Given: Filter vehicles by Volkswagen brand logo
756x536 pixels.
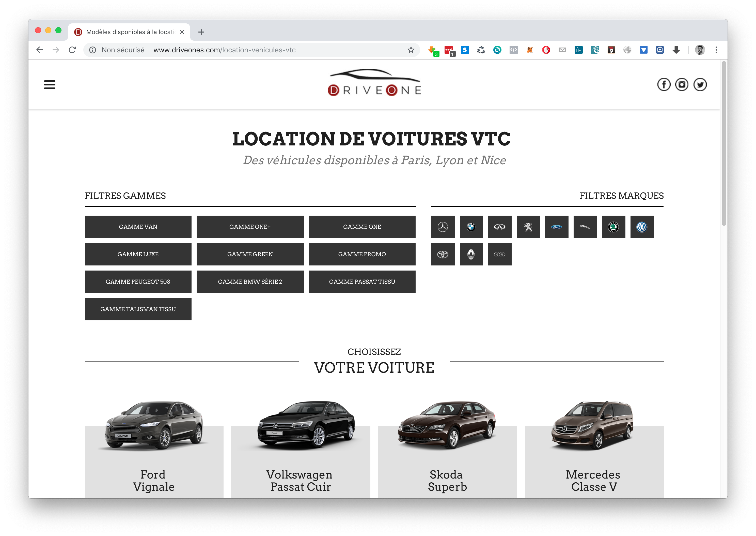Looking at the screenshot, I should coord(642,227).
